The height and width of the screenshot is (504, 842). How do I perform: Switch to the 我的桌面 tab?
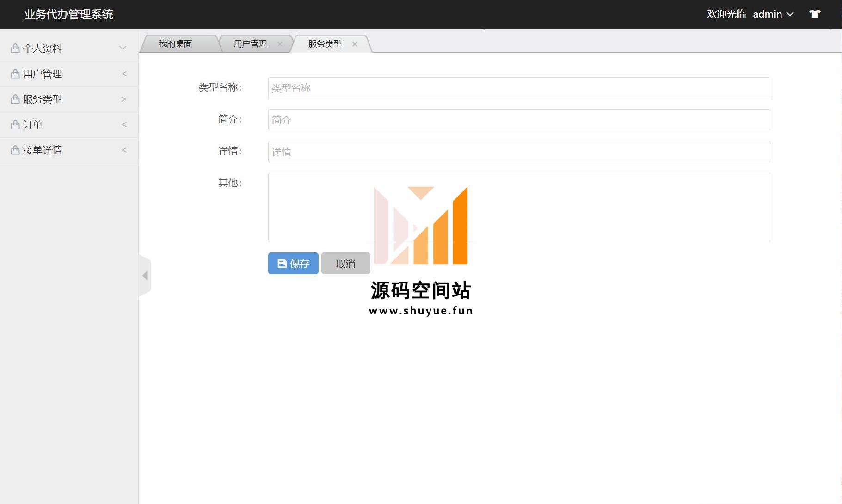click(175, 44)
